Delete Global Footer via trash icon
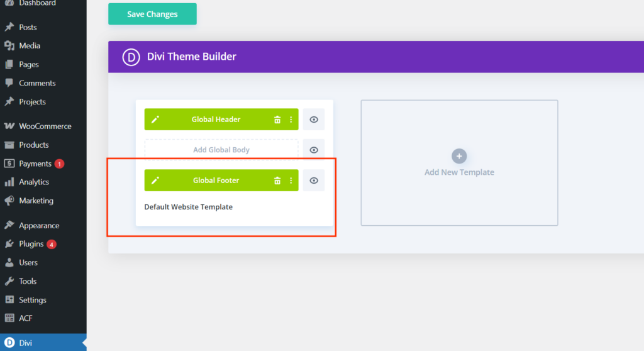The image size is (644, 351). coord(277,181)
